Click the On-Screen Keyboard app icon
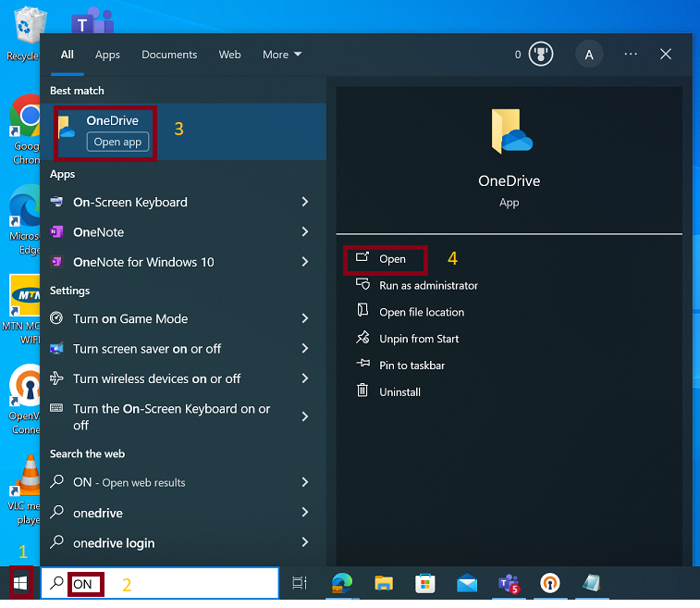Viewport: 700px width, 608px height. click(56, 202)
